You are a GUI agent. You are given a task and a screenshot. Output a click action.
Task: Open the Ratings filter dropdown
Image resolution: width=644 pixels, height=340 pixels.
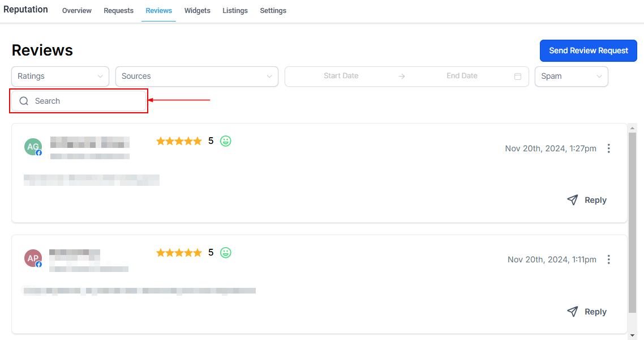tap(61, 76)
